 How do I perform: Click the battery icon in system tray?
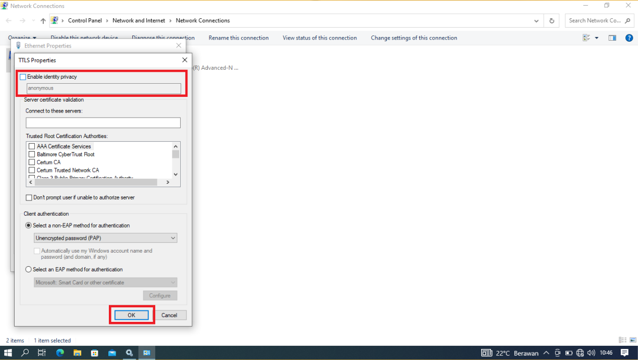pyautogui.click(x=569, y=353)
